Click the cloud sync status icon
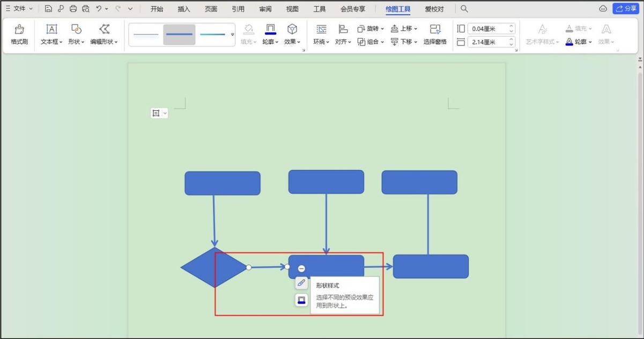The width and height of the screenshot is (644, 339). click(x=603, y=9)
